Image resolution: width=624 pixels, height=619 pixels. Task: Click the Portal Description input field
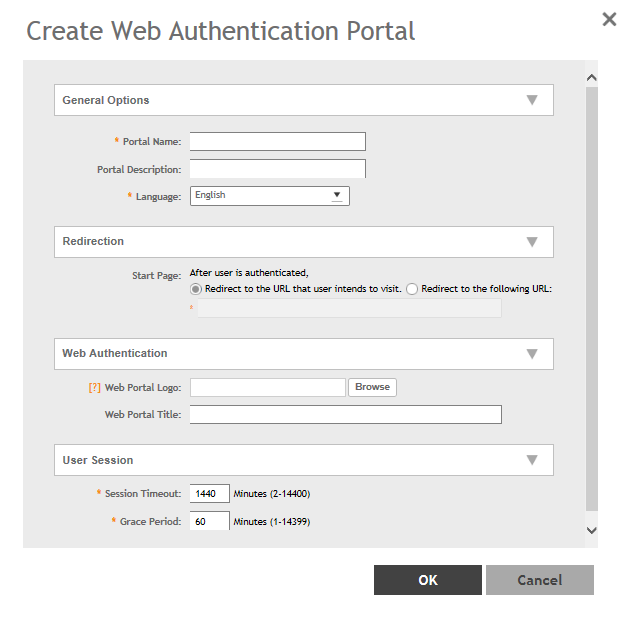point(277,169)
